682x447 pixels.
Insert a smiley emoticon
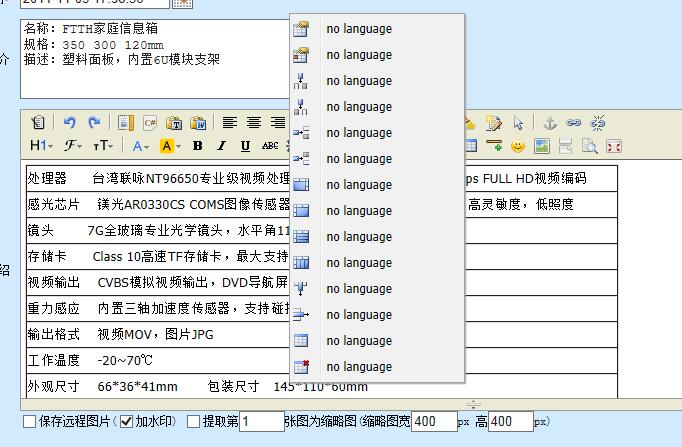(518, 146)
